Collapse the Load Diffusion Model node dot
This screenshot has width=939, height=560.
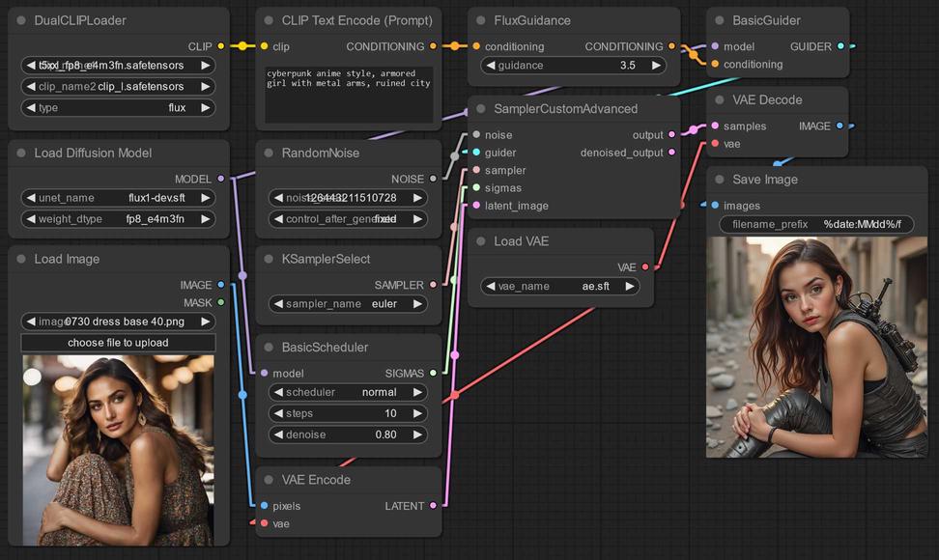coord(21,154)
